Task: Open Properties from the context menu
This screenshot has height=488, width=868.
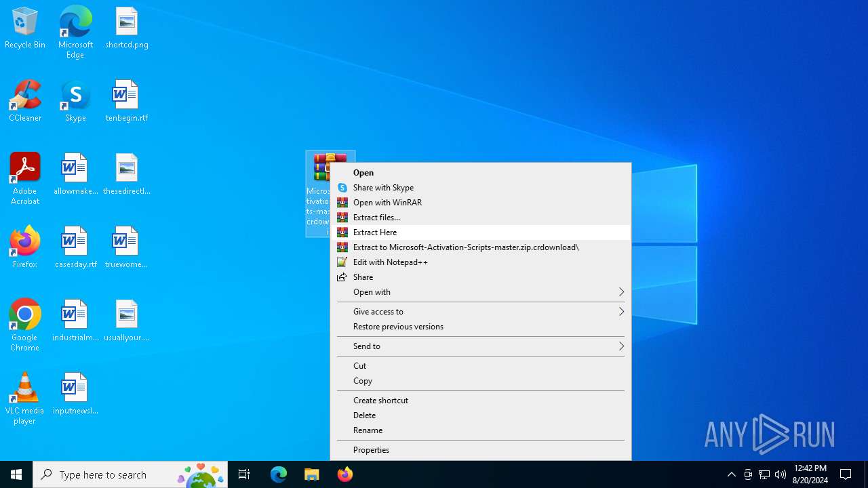Action: (480, 450)
